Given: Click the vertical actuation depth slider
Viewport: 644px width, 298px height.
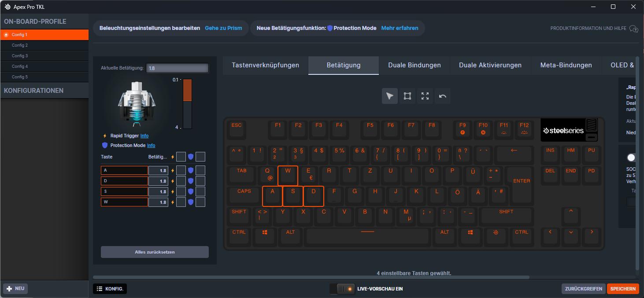Looking at the screenshot, I should [x=187, y=104].
